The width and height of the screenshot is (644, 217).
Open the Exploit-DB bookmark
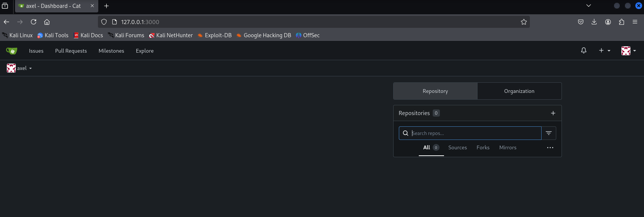click(215, 35)
